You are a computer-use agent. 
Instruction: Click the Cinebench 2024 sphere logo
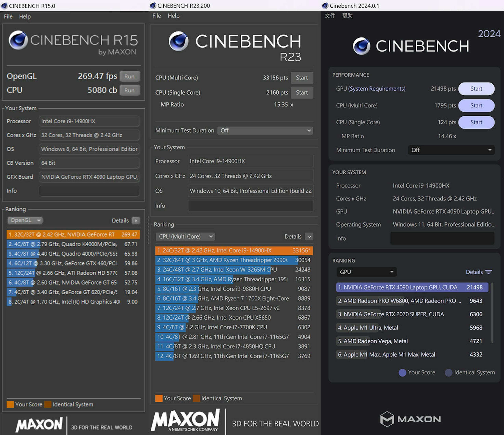point(362,46)
